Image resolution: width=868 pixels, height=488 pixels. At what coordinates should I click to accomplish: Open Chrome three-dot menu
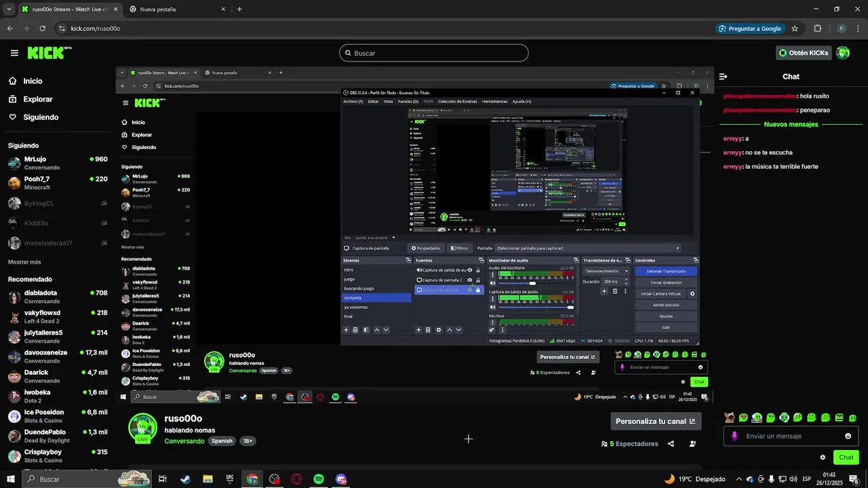tap(859, 28)
